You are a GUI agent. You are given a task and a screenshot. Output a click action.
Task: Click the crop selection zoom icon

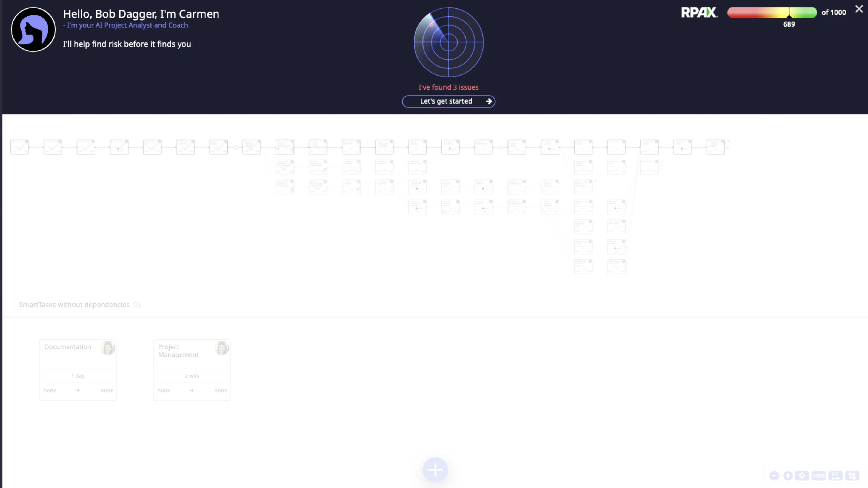pos(852,475)
